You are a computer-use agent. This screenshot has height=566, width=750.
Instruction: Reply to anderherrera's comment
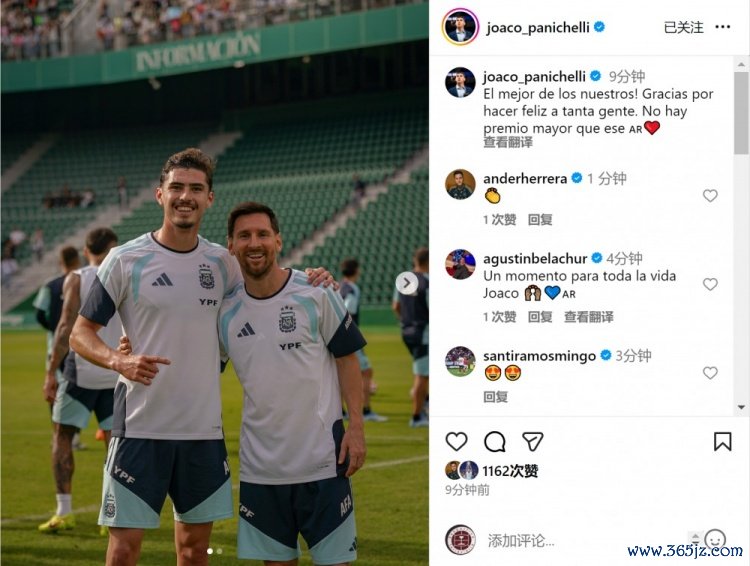[x=540, y=220]
